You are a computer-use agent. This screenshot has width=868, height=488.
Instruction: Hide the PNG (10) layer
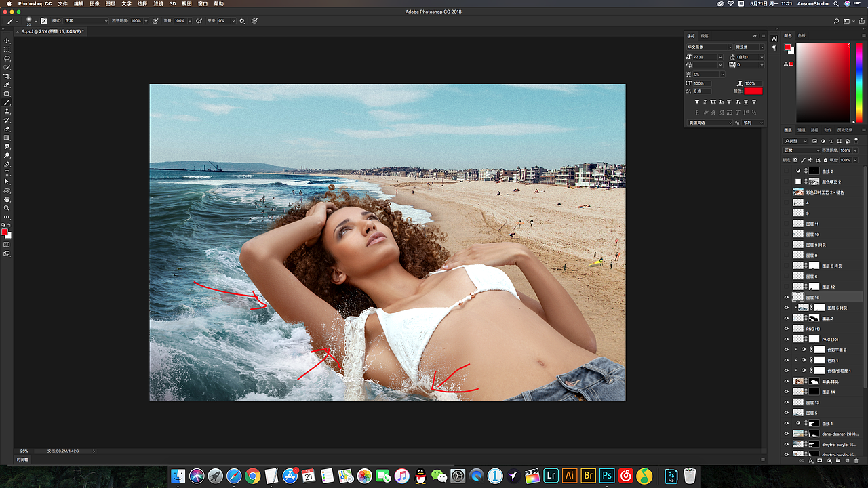coord(787,339)
